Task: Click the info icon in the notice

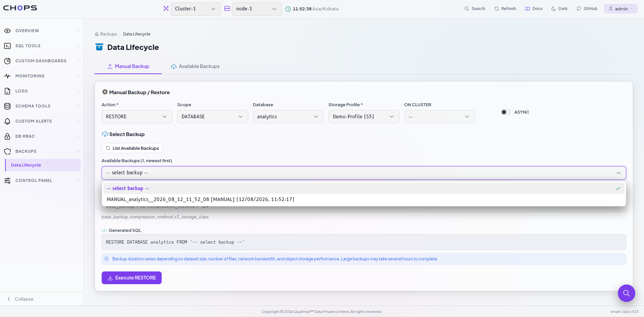Action: [x=107, y=259]
